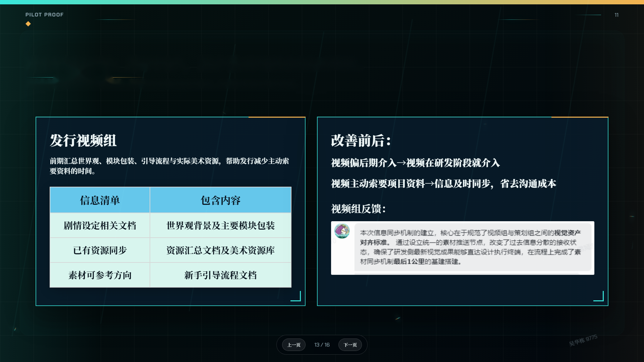The image size is (644, 362).
Task: Click the line 视频偏后期介入→视频在研发阶段就介入
Action: 415,163
